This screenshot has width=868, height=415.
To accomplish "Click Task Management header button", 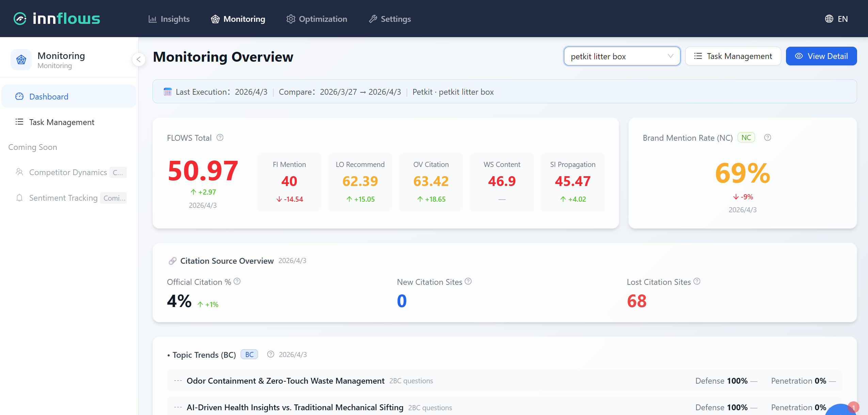I will [733, 56].
